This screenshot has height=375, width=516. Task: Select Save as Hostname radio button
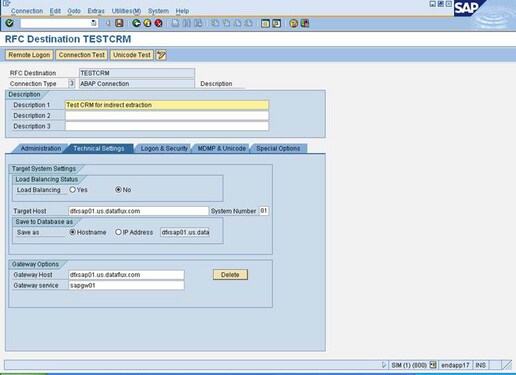pos(72,232)
